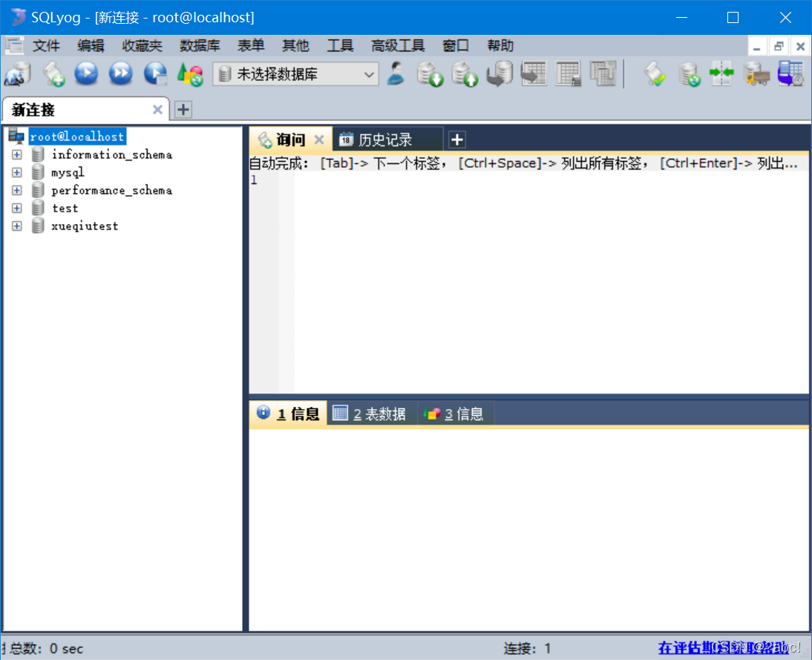812x660 pixels.
Task: Click the execute and edit resultset icon
Action: [x=155, y=73]
